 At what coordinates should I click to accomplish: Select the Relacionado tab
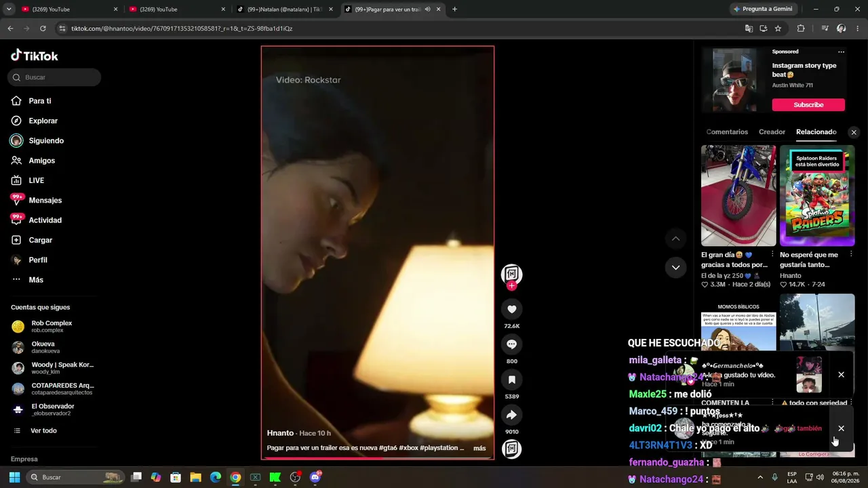point(816,132)
